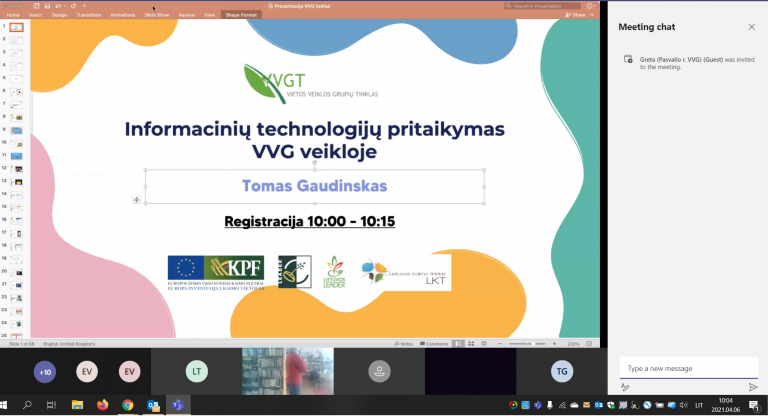
Task: Open Outlook from taskbar
Action: [x=153, y=405]
